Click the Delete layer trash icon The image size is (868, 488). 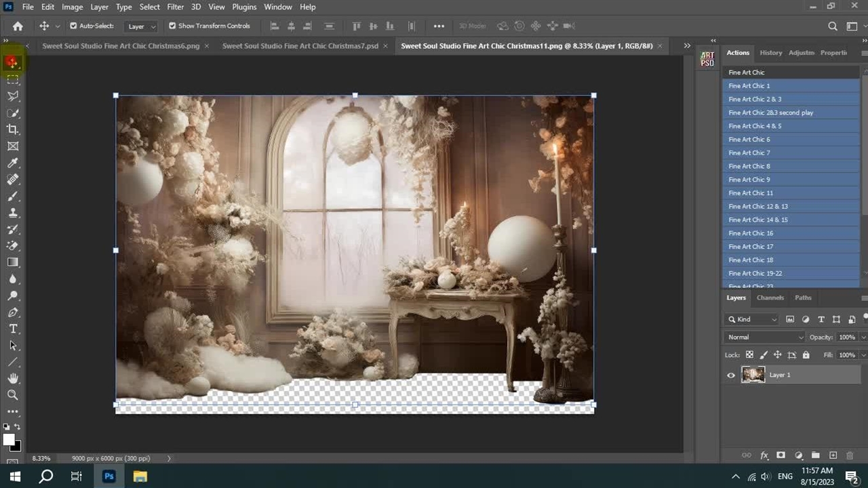[x=850, y=455]
